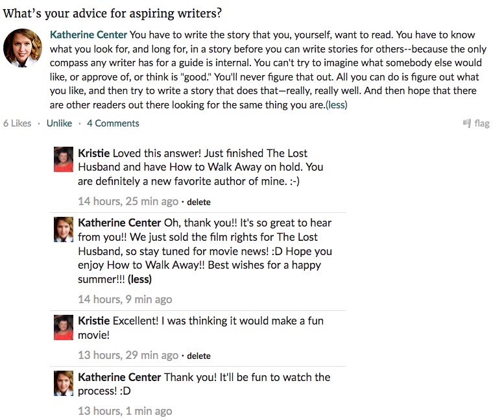504x420 pixels.
Task: Open Katherine Center's large profile photo
Action: [x=23, y=48]
